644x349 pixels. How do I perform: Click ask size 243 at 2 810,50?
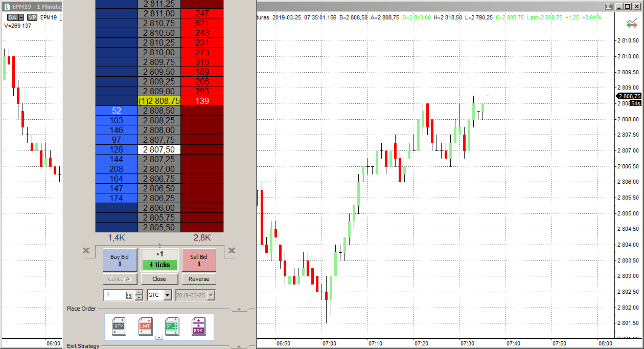click(x=202, y=33)
